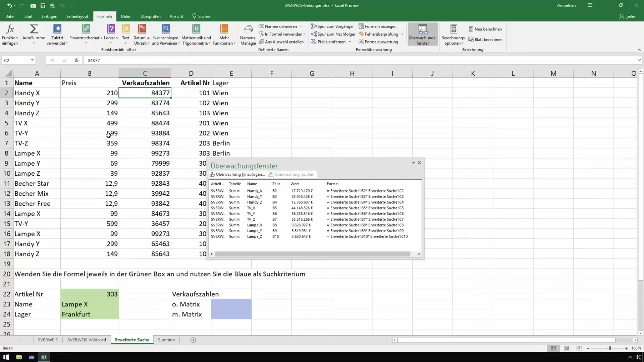Click the camera icon in quick access toolbar

33,6
